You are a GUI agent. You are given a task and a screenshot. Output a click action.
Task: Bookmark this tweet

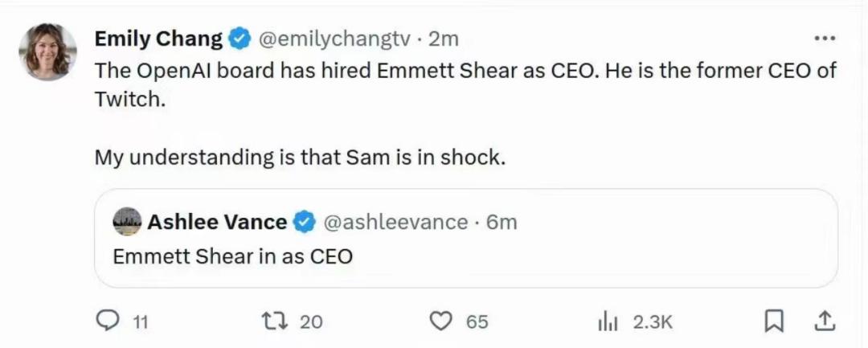click(x=773, y=321)
